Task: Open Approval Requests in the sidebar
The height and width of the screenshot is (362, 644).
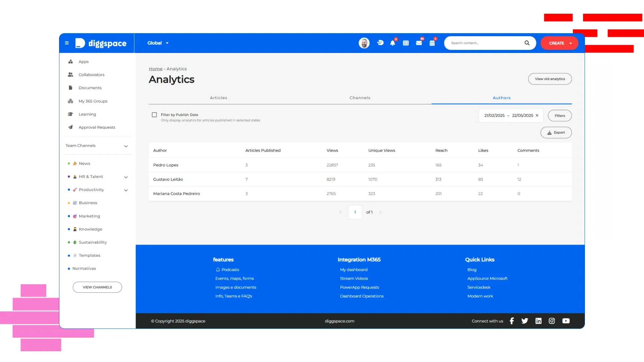Action: pyautogui.click(x=97, y=127)
